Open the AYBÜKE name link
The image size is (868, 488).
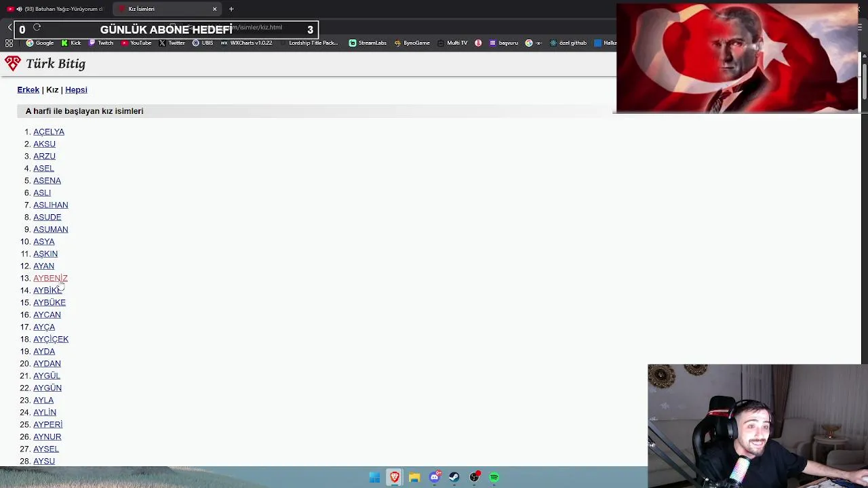[x=50, y=302]
